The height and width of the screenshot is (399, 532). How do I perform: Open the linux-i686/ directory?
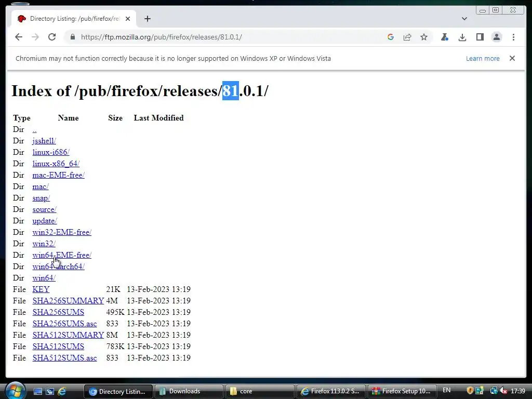click(x=51, y=152)
